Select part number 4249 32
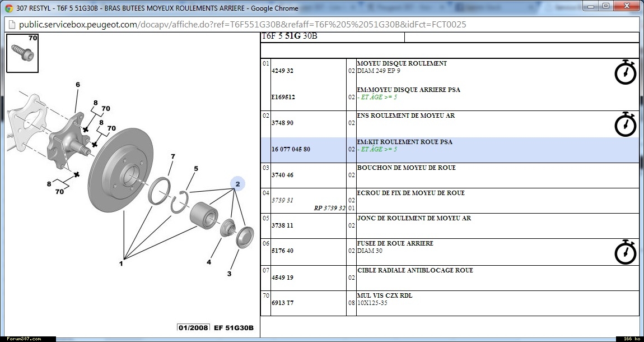Screen dimensions: 644x342 pyautogui.click(x=282, y=71)
